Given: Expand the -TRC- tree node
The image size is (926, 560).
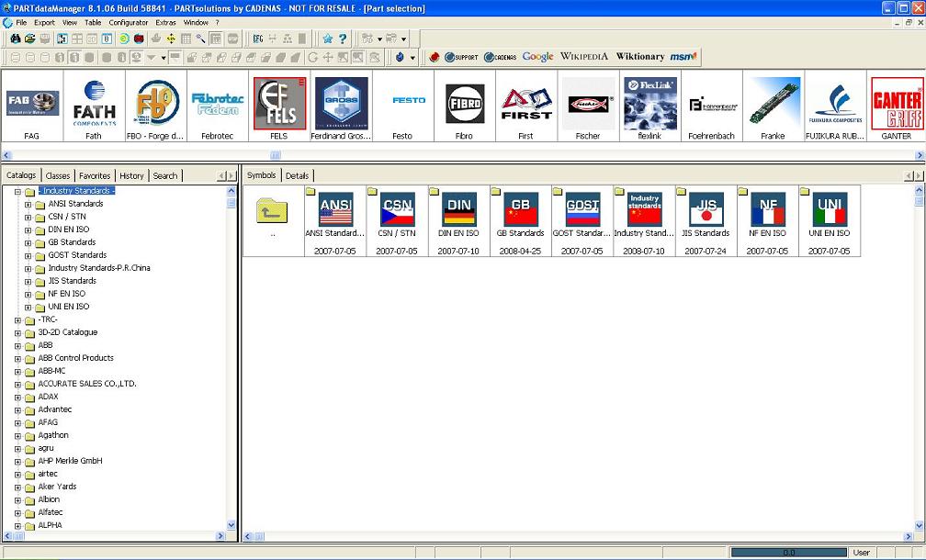Looking at the screenshot, I should (17, 320).
